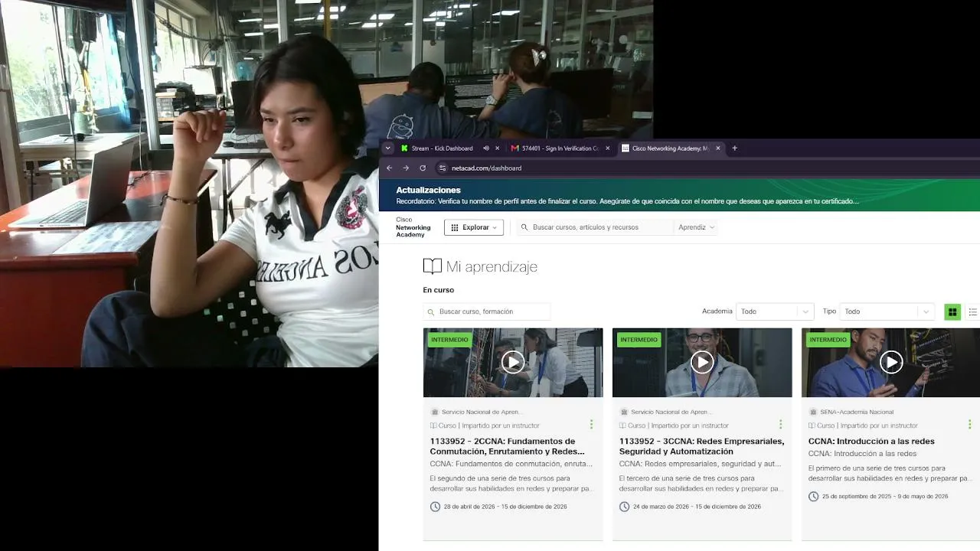Expand the Aprendiz search filter dropdown
The image size is (980, 551).
click(696, 227)
